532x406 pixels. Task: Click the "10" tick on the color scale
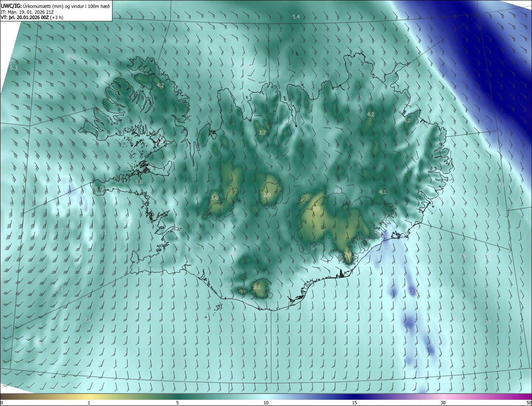266,403
